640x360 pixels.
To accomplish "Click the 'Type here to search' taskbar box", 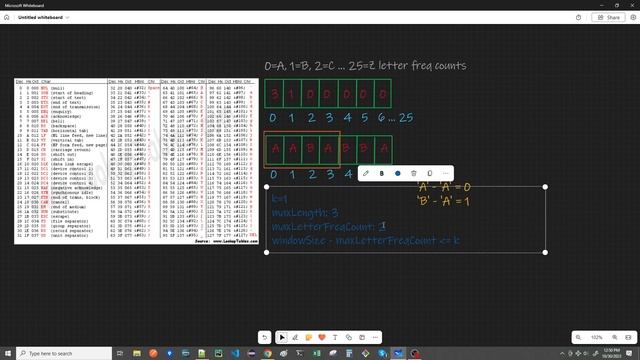I will 64,353.
